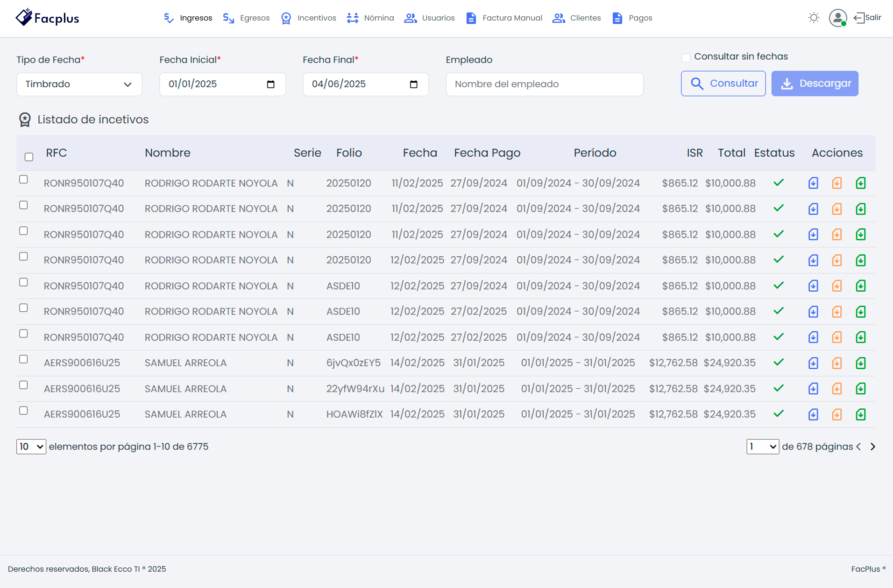Click the Consultar button
Image resolution: width=893 pixels, height=588 pixels.
723,84
